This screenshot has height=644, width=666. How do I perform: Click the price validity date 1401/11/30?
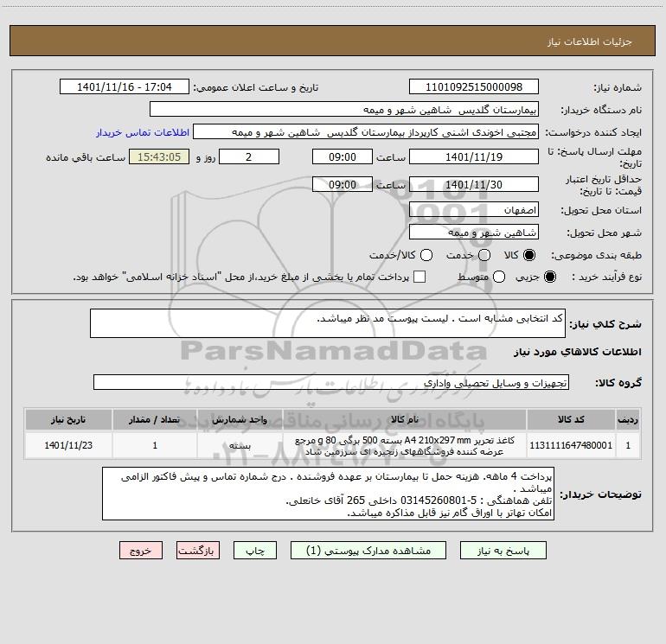click(x=474, y=185)
